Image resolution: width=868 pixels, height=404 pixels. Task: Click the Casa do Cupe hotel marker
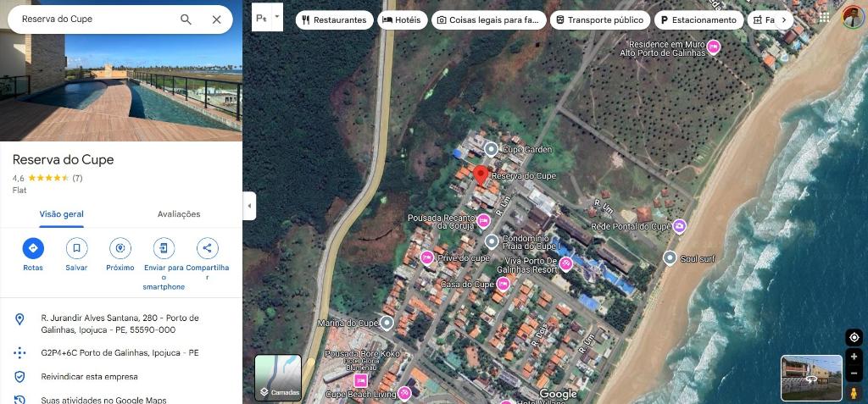tap(504, 285)
